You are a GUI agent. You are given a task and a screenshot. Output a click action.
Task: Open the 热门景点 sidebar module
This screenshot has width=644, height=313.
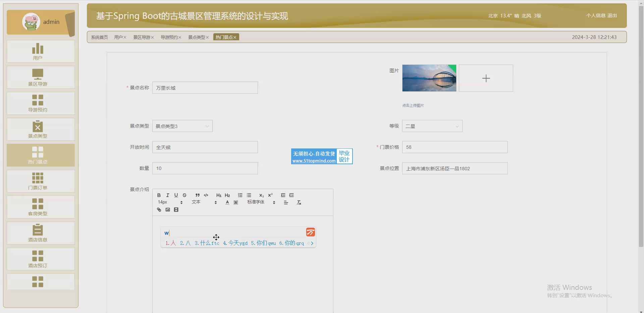click(x=41, y=155)
